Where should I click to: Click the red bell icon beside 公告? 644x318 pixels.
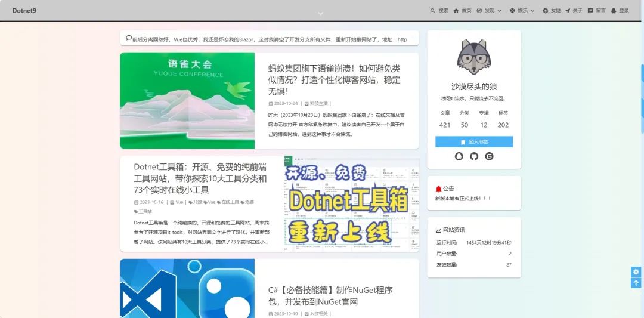coord(439,189)
